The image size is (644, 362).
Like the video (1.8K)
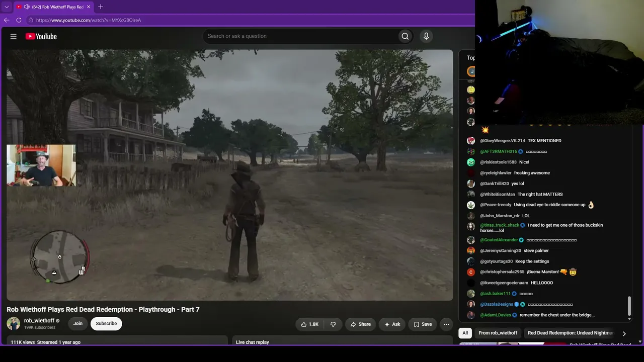310,324
